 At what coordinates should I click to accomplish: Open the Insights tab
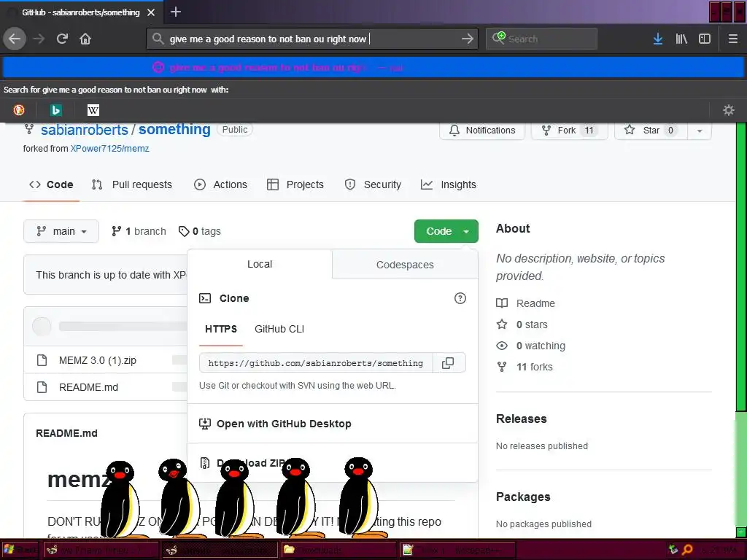(x=449, y=184)
